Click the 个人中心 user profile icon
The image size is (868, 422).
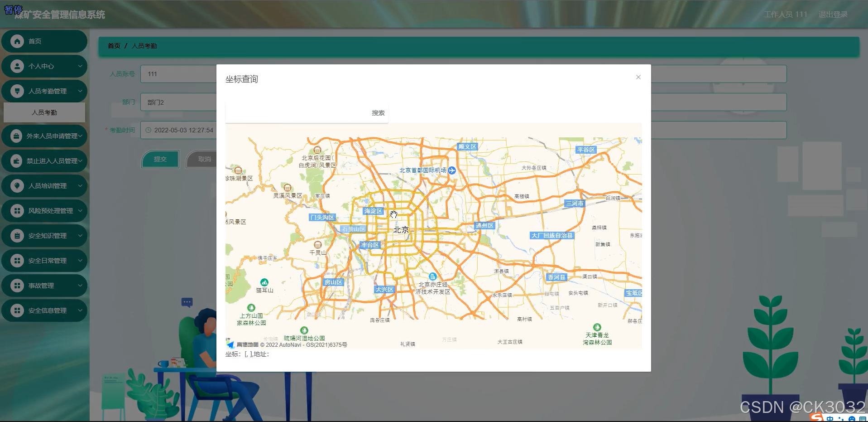(17, 66)
